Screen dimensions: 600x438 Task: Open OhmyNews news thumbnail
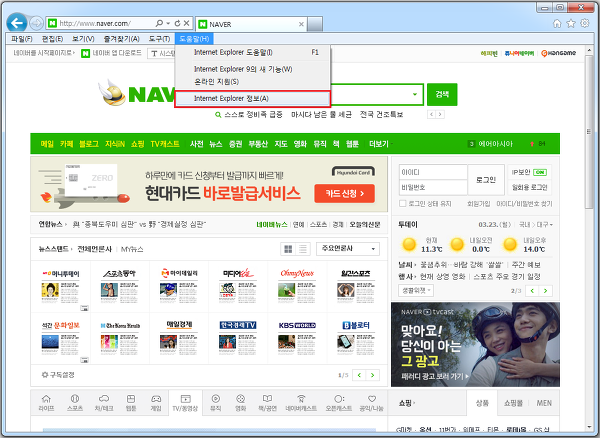297,287
